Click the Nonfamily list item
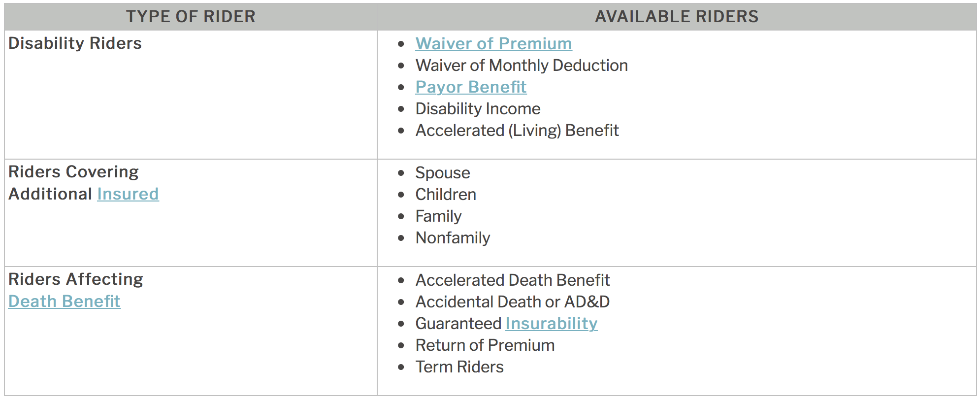This screenshot has height=402, width=980. pyautogui.click(x=453, y=237)
